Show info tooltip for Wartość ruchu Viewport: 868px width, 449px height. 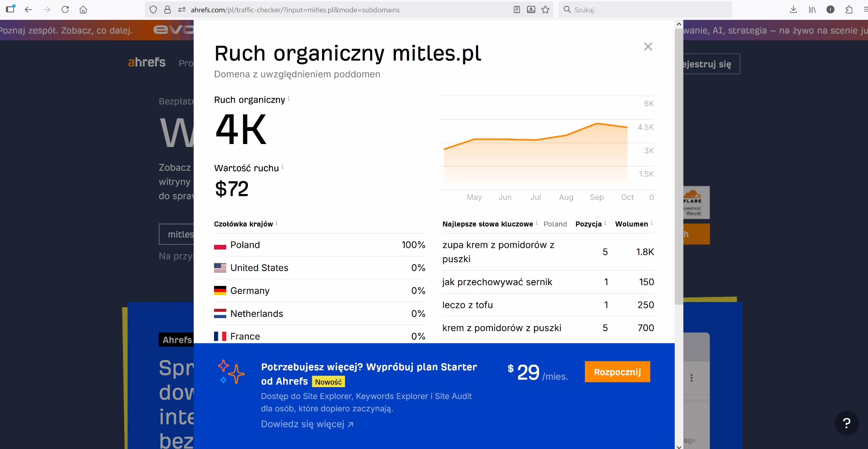[282, 167]
